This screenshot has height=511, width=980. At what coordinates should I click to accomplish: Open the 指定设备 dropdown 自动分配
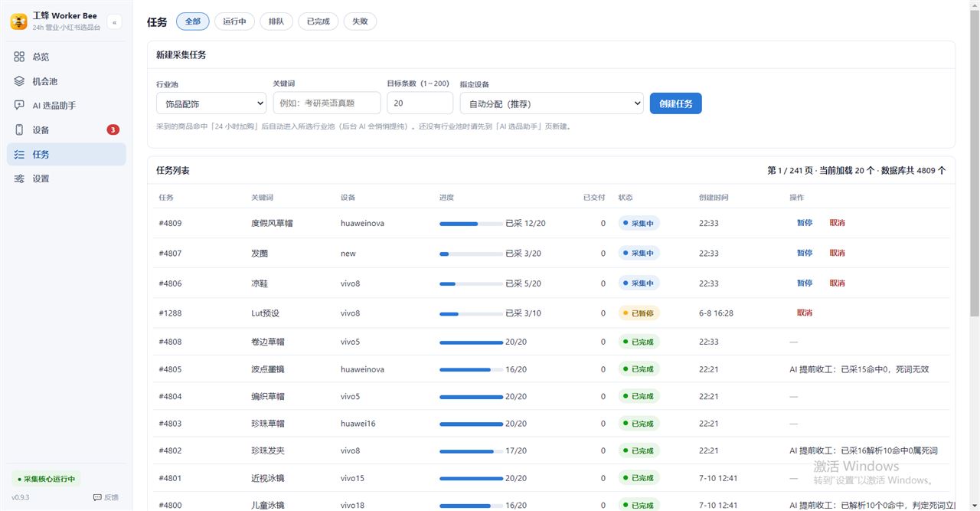551,103
